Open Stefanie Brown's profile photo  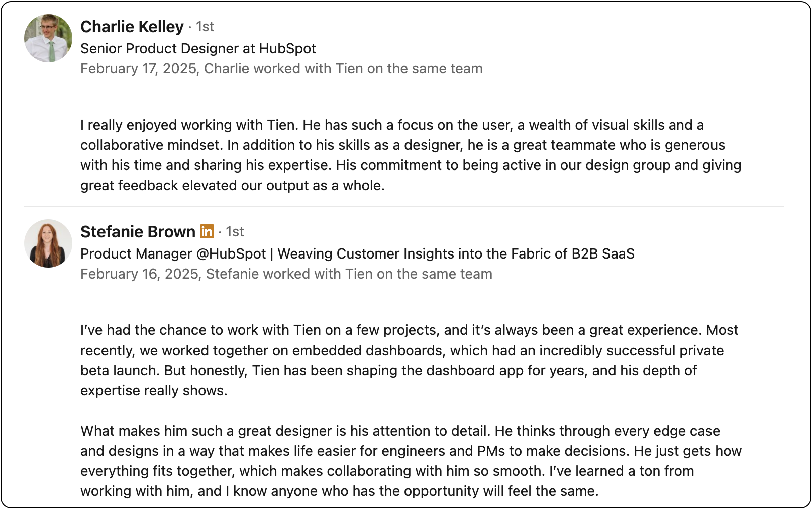(48, 243)
